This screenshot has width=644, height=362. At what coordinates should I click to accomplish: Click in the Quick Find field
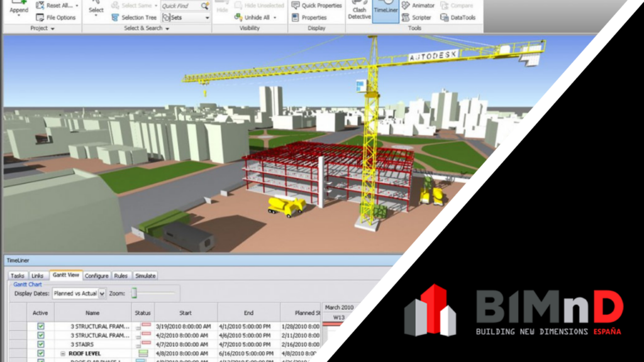click(x=180, y=6)
